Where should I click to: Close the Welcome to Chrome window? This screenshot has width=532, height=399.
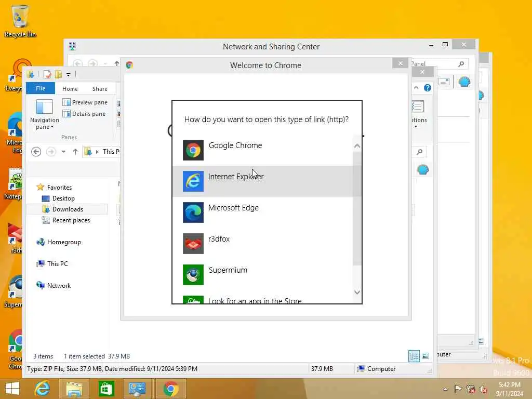pos(401,63)
